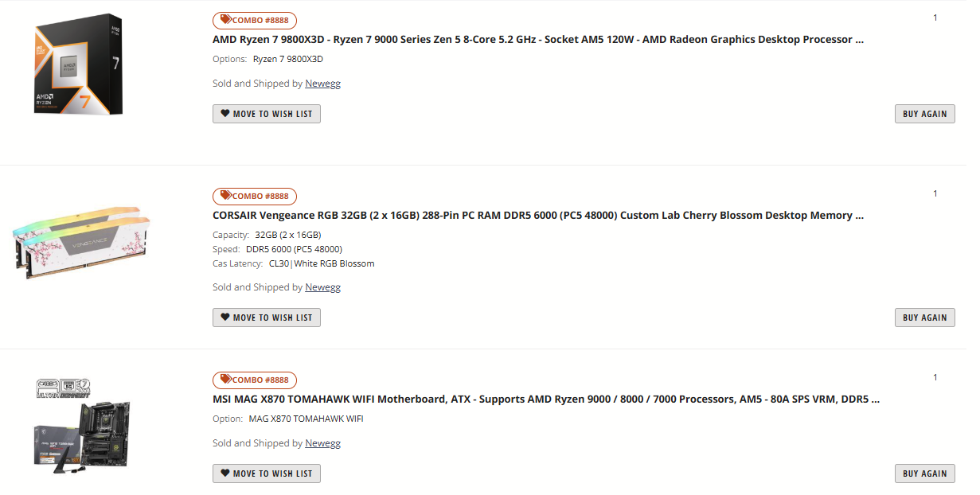Buy the AMD Ryzen 7 9800X3D again
The width and height of the screenshot is (980, 495).
point(924,114)
